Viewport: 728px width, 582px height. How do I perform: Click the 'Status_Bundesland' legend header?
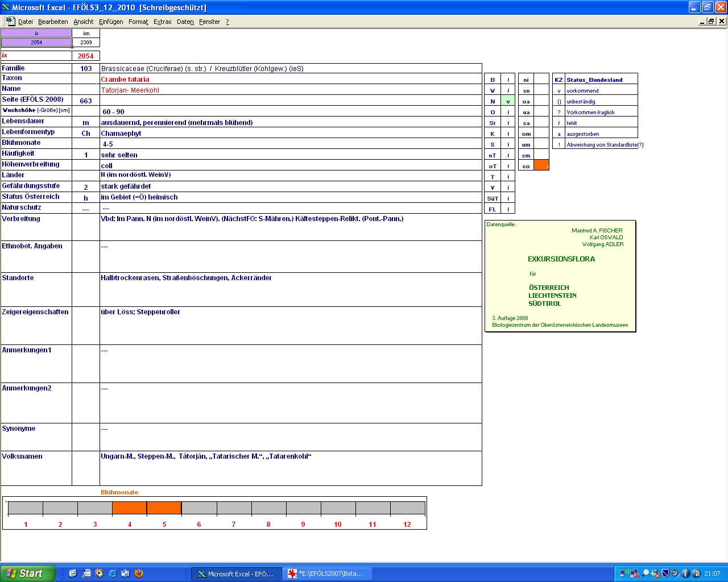594,80
